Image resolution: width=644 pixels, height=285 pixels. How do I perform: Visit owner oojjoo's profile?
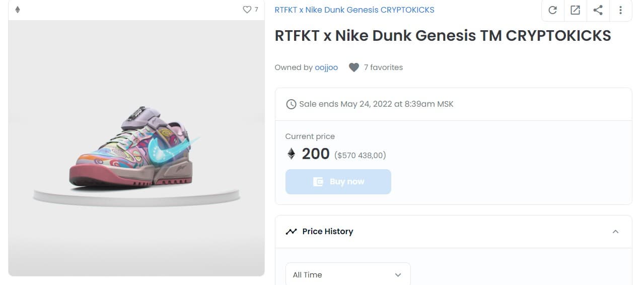326,67
